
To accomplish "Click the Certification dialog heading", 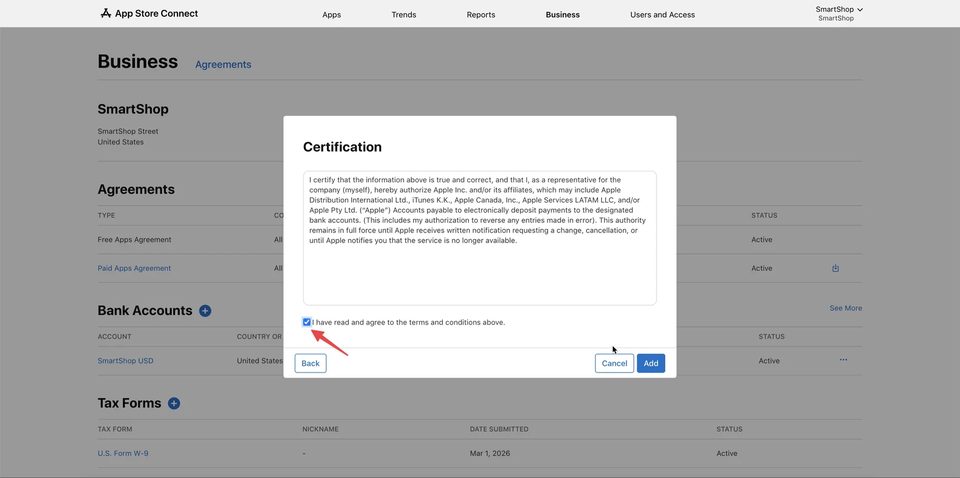I will pos(342,147).
